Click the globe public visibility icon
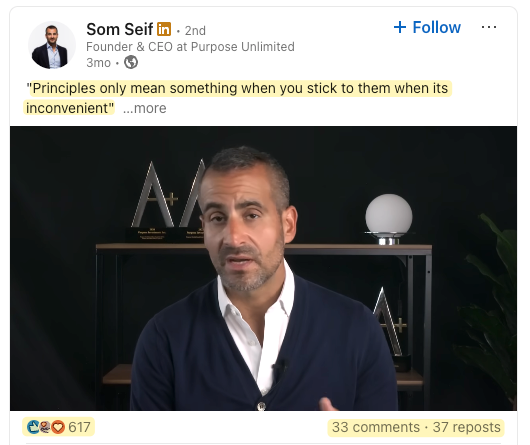 point(131,62)
